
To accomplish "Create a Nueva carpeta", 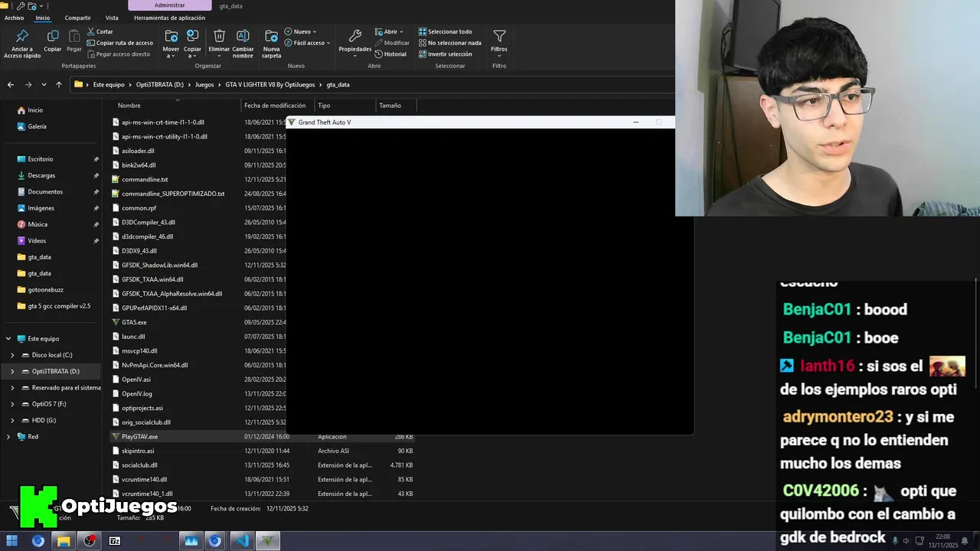I will [x=271, y=44].
